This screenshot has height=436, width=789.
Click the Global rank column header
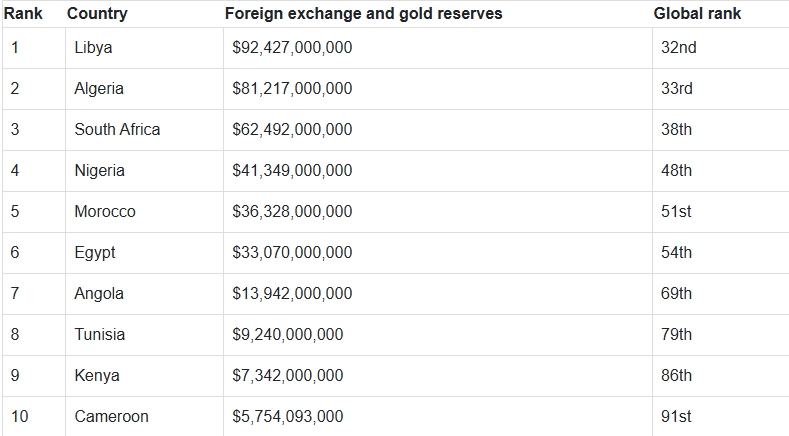pos(697,14)
